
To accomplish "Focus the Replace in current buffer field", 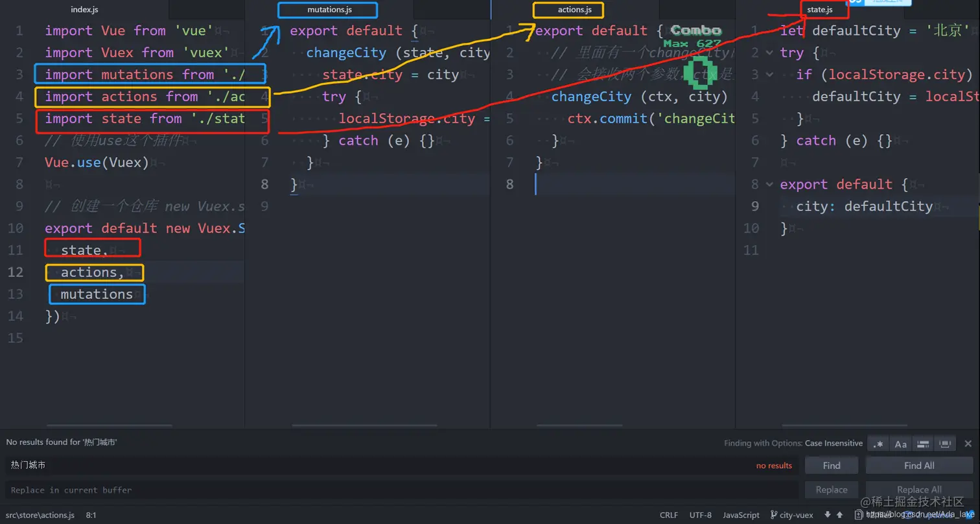I will coord(402,490).
